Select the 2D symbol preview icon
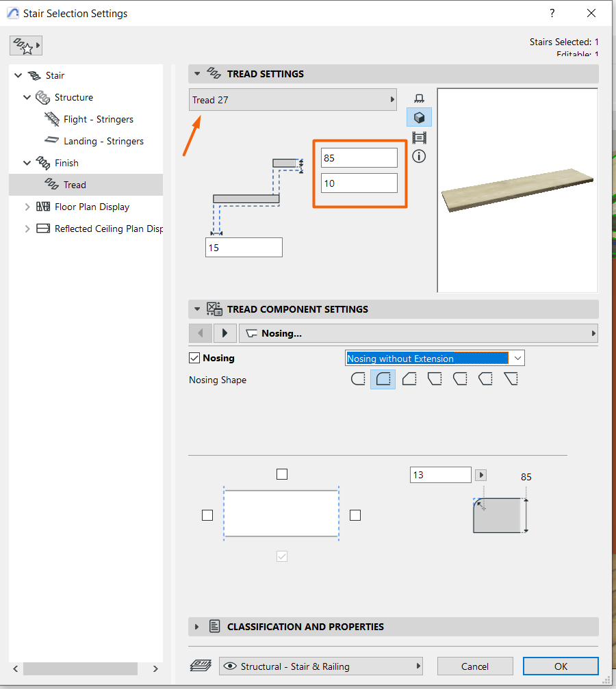The image size is (616, 689). coord(419,98)
